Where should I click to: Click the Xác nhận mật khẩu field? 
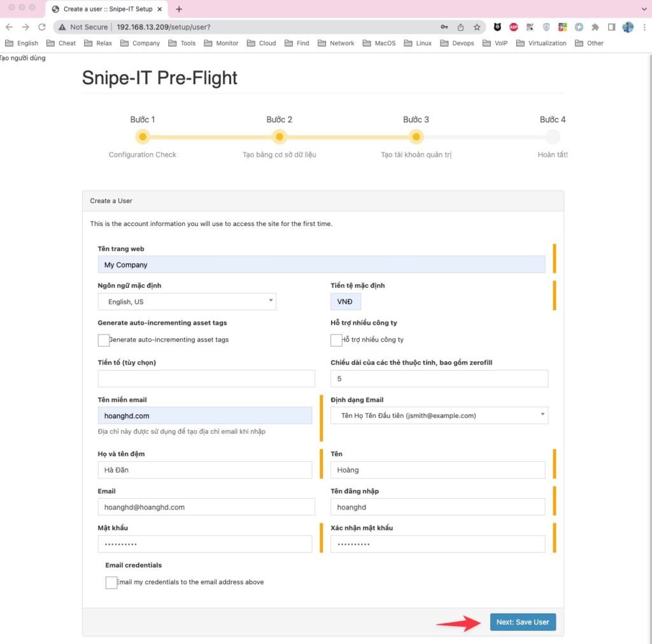click(438, 544)
